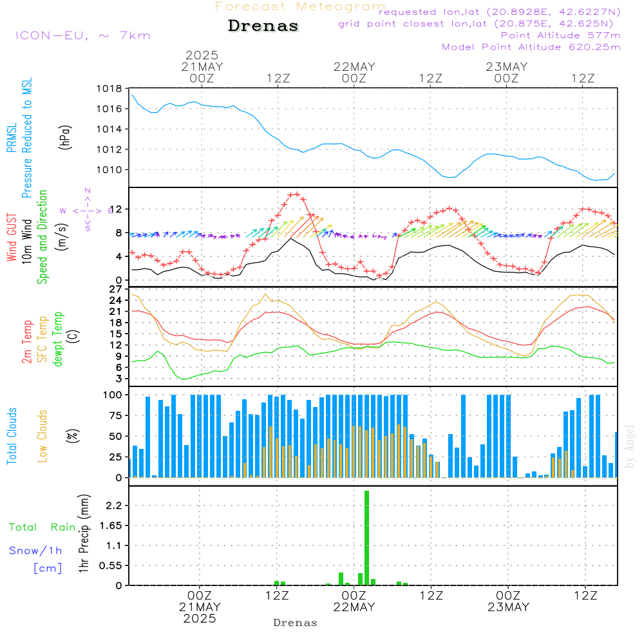The height and width of the screenshot is (644, 644).
Task: Click the "Model Point Altitude 620.25m" text
Action: (531, 47)
